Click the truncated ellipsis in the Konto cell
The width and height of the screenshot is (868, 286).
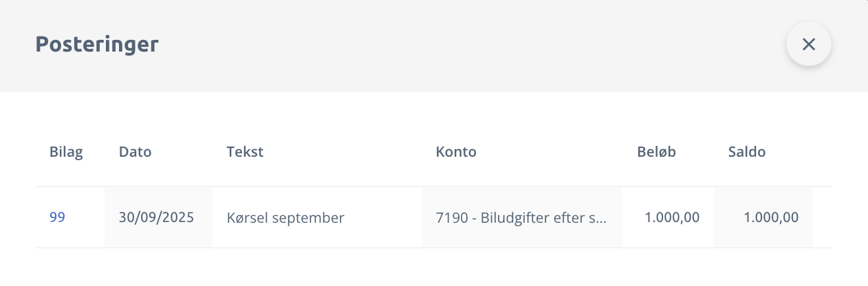(600, 219)
